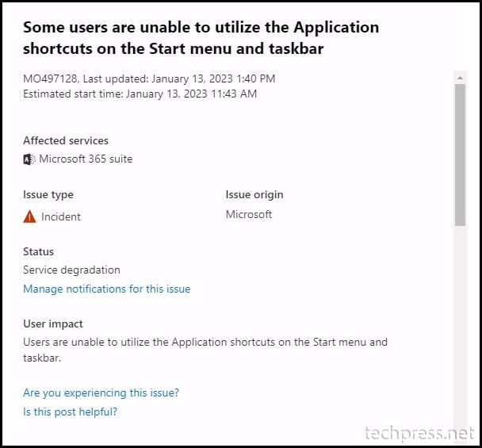The width and height of the screenshot is (482, 448).
Task: Click the Microsoft 365 suite label
Action: click(x=86, y=159)
